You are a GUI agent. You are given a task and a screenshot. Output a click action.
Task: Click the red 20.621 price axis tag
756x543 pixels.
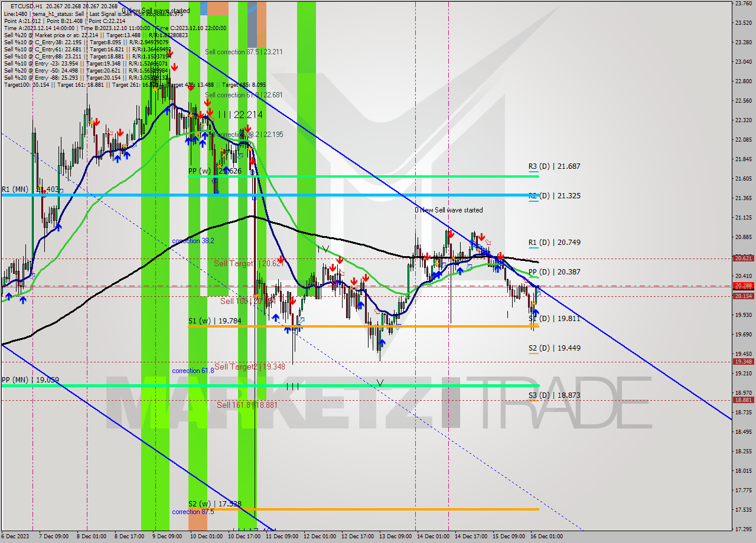click(743, 258)
